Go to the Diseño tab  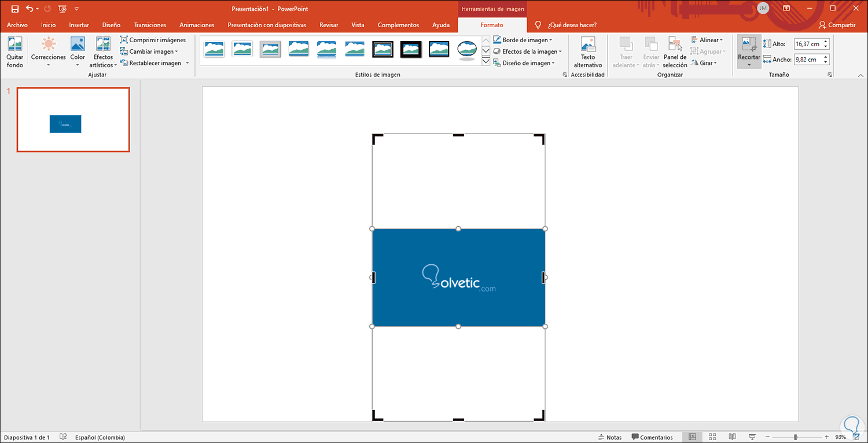coord(111,25)
